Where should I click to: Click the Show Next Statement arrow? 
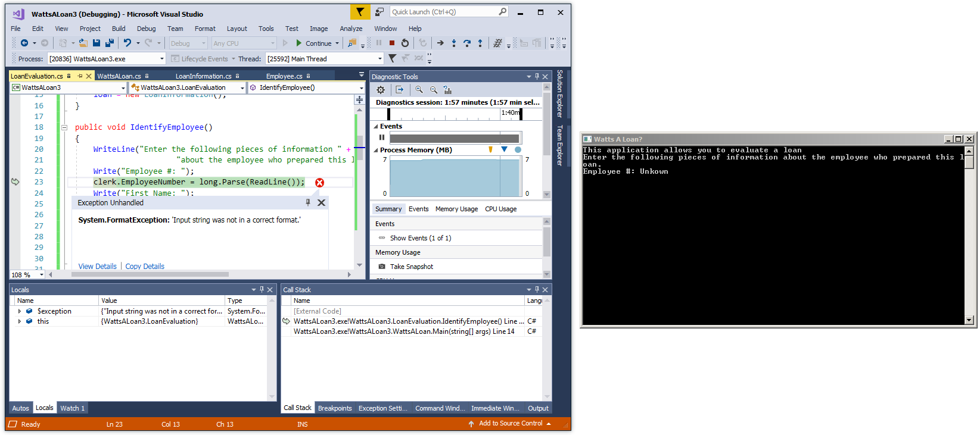(440, 43)
